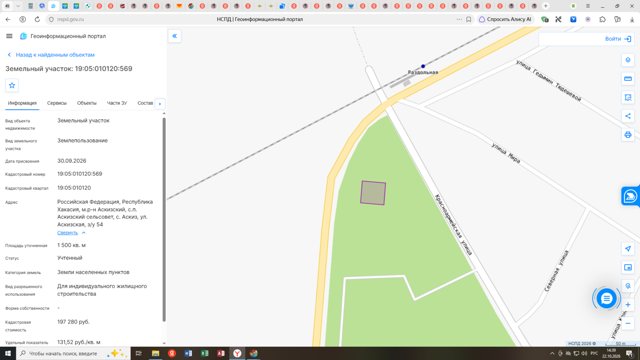Switch to the Состав tab
This screenshot has height=360, width=640.
145,103
